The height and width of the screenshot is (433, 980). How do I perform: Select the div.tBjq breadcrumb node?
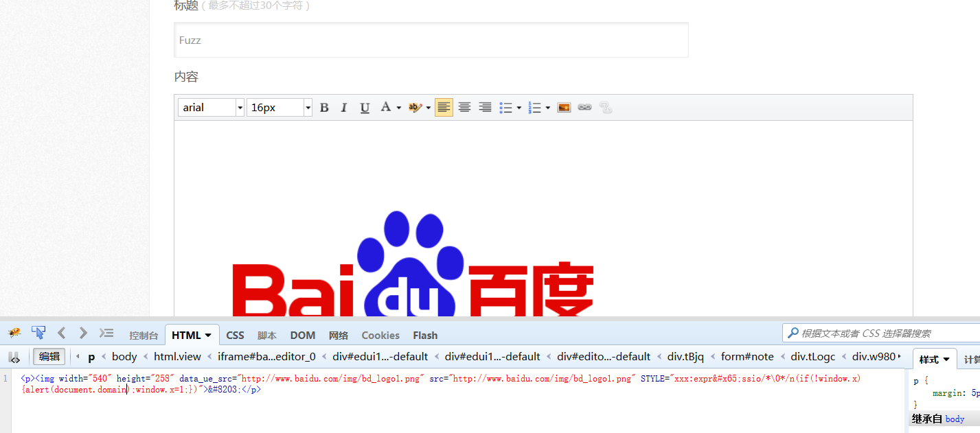point(685,357)
